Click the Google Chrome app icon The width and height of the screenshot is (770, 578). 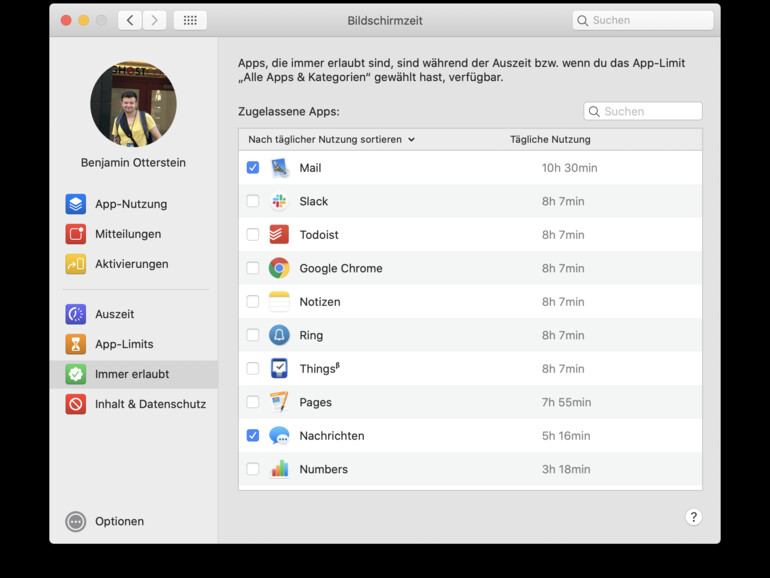coord(279,268)
